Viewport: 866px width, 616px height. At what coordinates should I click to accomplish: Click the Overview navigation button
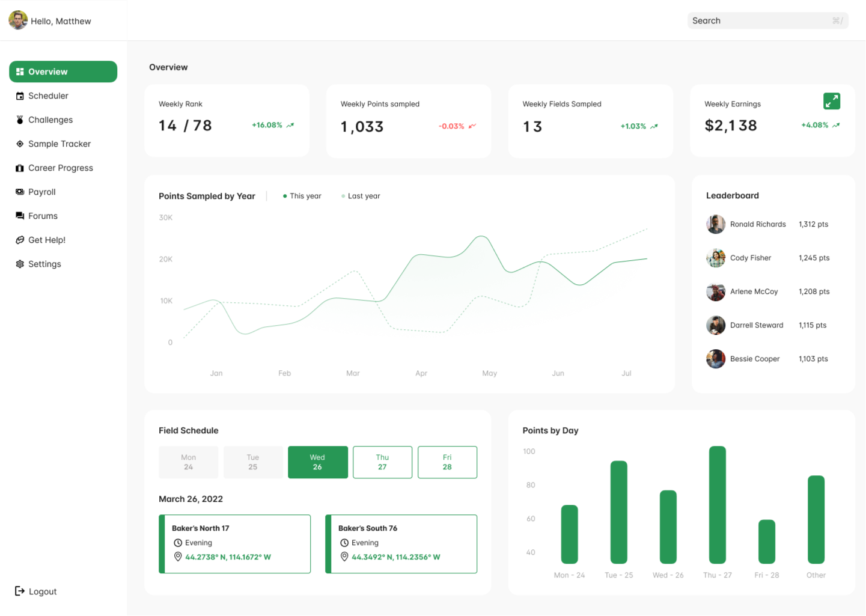[x=63, y=72]
